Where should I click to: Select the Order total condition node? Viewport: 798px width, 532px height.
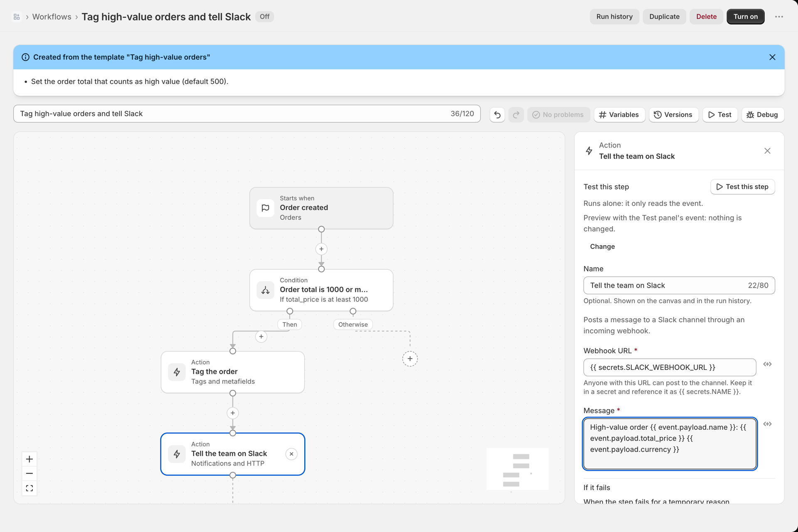[x=321, y=290]
